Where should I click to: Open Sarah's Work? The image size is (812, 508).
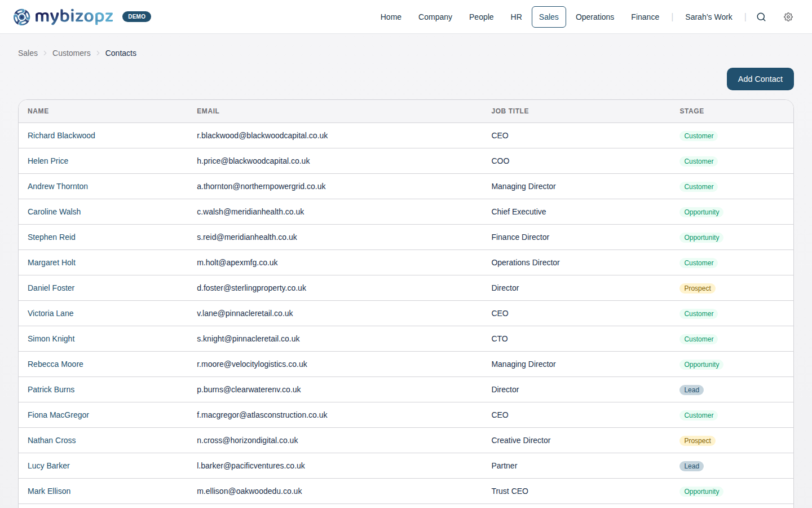pyautogui.click(x=709, y=17)
